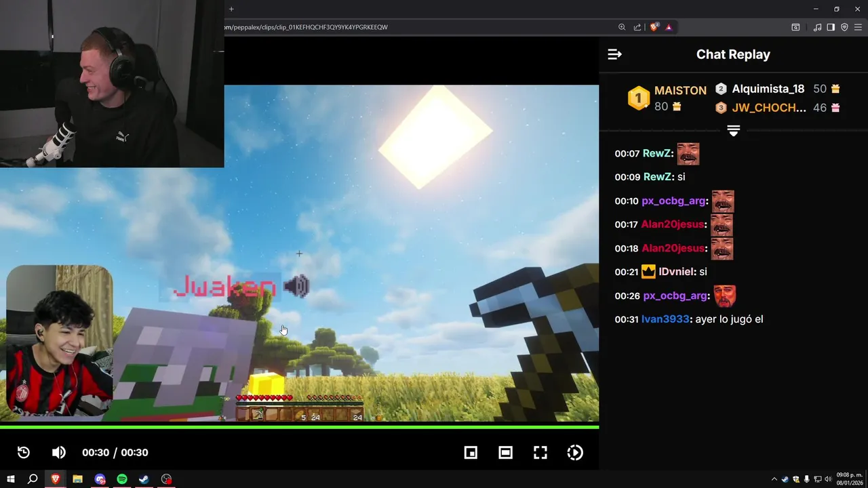
Task: Click the gift icon beside 80
Action: click(x=676, y=107)
